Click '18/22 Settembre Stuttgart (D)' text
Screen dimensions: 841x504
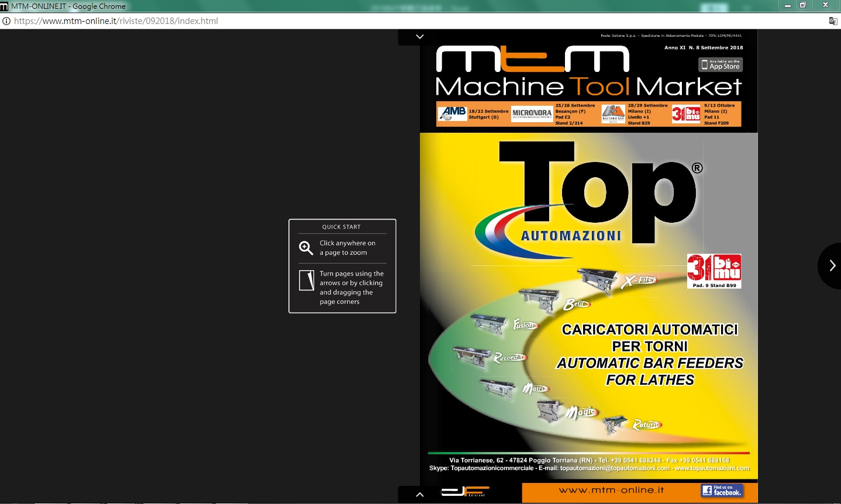pyautogui.click(x=488, y=114)
